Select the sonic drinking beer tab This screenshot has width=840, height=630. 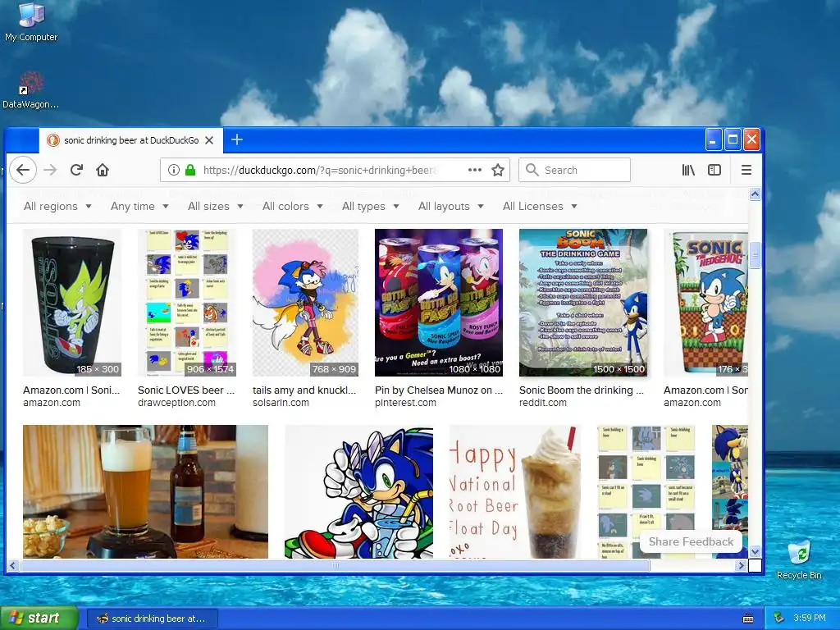pyautogui.click(x=130, y=140)
